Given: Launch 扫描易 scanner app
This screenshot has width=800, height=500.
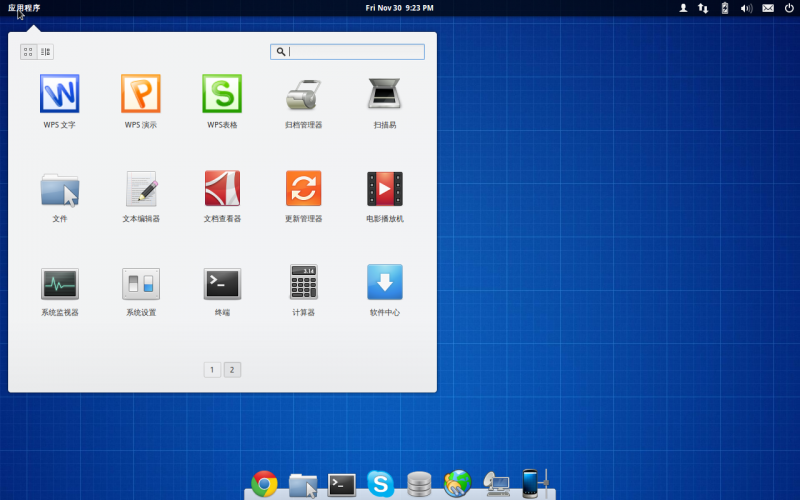Looking at the screenshot, I should [x=385, y=94].
